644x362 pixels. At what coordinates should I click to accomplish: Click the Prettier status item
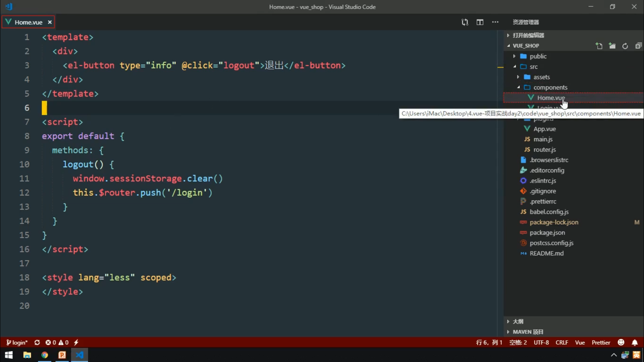[601, 342]
